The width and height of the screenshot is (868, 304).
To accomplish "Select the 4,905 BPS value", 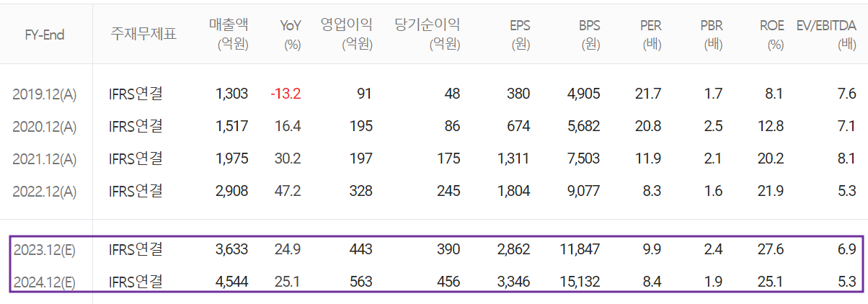I will 583,94.
